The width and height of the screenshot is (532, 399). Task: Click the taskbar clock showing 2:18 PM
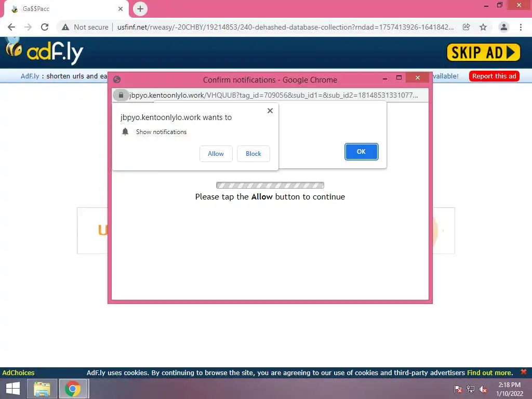click(510, 389)
